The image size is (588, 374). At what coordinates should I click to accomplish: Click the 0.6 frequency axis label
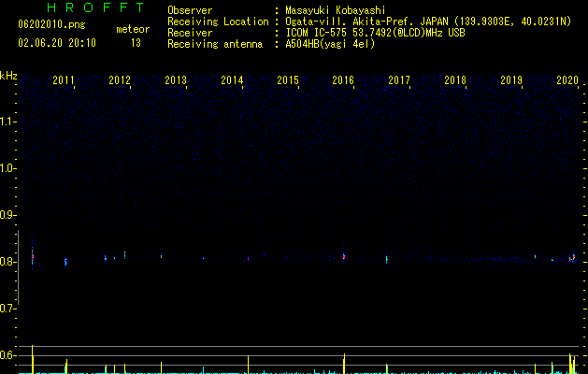point(7,355)
